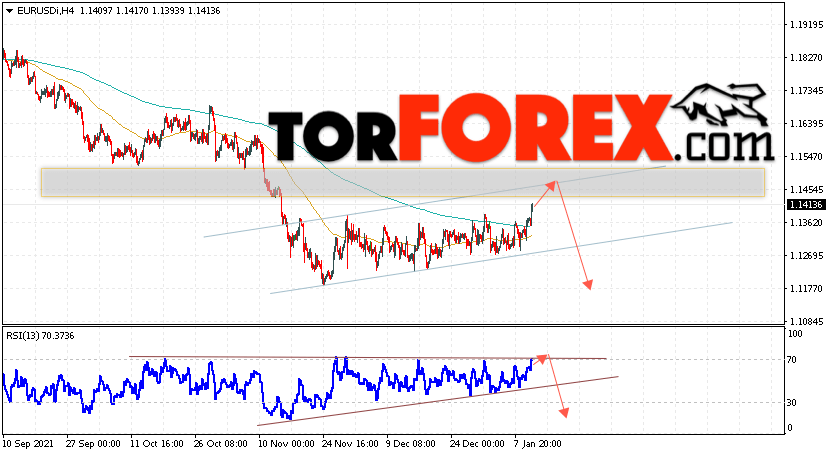
Task: Click the 10 Nov 00:00 date label
Action: 285,443
